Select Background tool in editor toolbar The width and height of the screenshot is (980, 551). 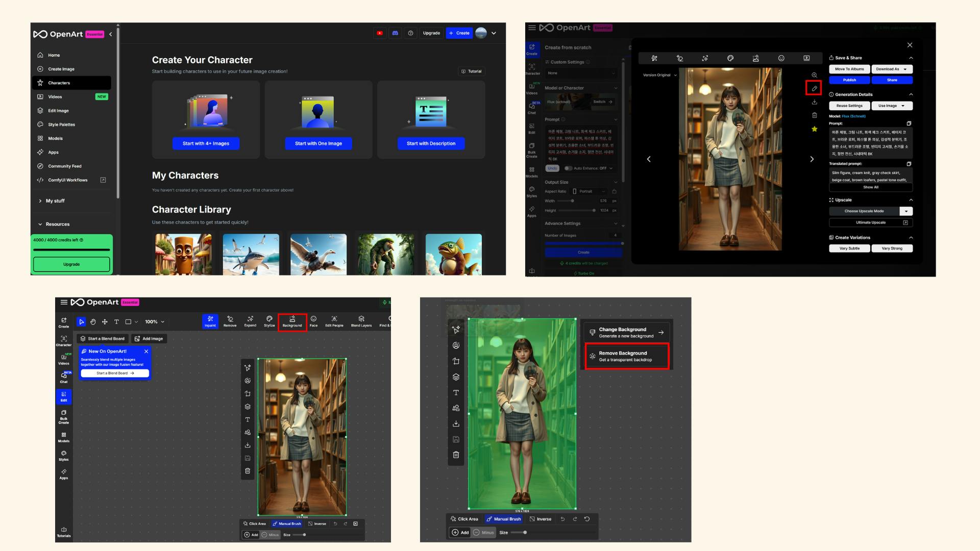tap(292, 322)
